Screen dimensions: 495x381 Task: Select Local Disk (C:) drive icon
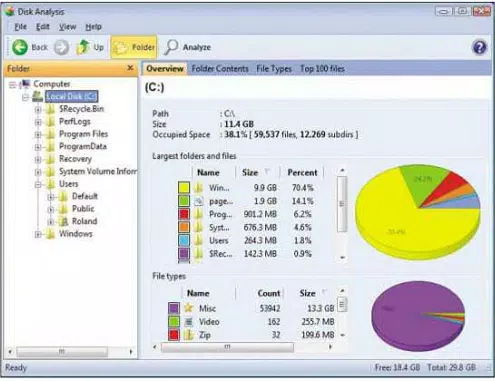[x=37, y=97]
